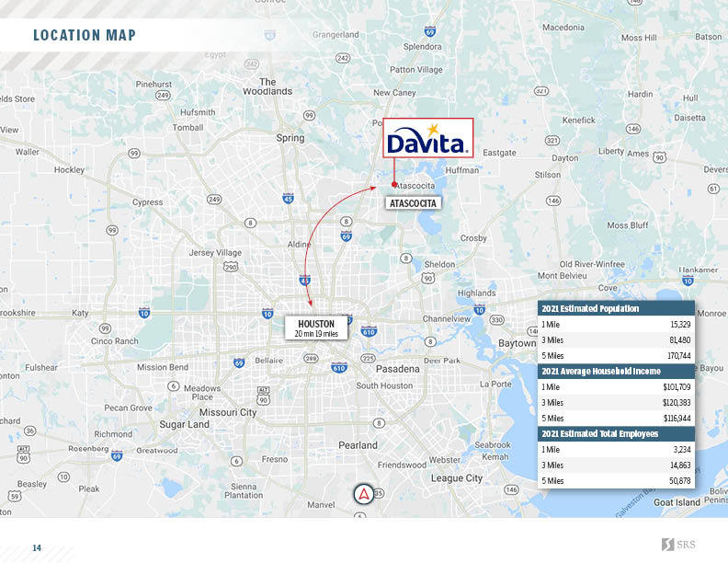Screen dimensions: 728x563
Task: Click the Cinco Ranch label
Action: [115, 341]
